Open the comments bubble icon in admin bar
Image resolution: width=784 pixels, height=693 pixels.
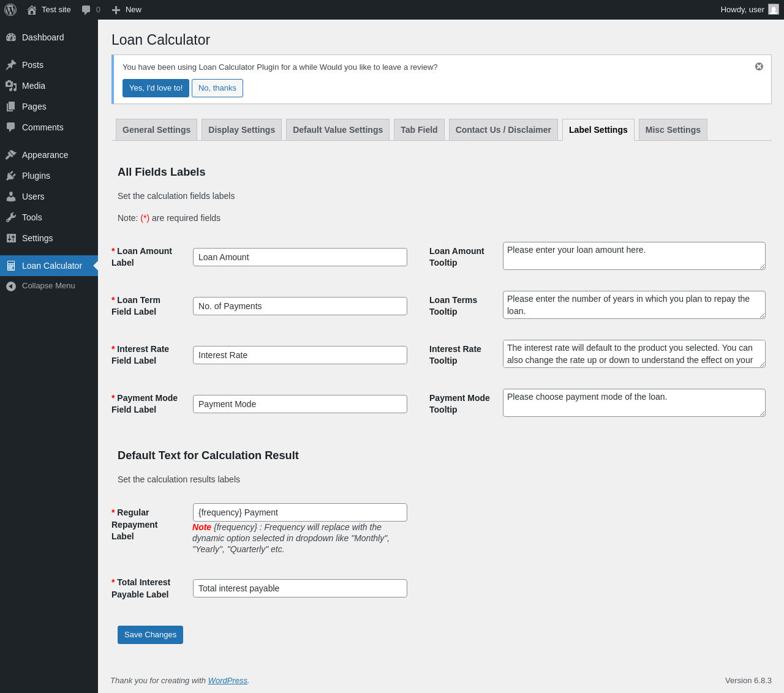pyautogui.click(x=86, y=10)
